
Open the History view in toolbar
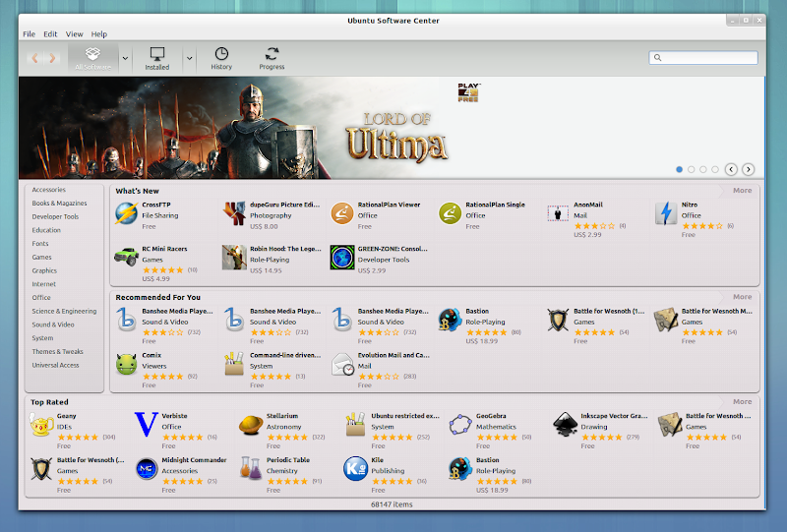tap(221, 58)
